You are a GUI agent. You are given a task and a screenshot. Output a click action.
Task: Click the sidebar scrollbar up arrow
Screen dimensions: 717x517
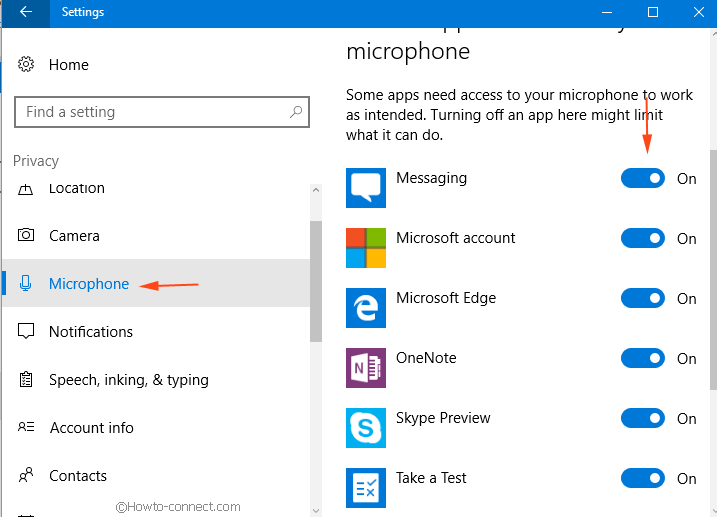coord(316,190)
